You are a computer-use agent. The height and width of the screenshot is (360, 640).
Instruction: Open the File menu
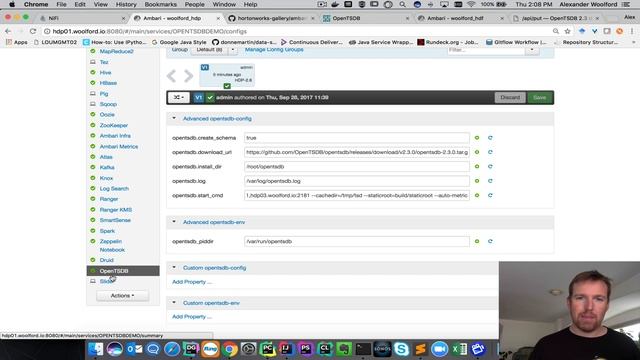pyautogui.click(x=61, y=4)
